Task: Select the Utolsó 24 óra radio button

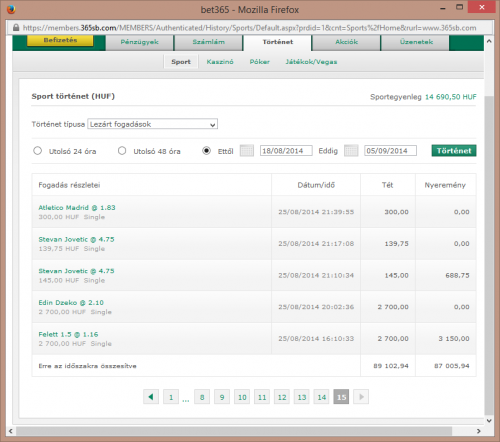Action: [x=37, y=151]
